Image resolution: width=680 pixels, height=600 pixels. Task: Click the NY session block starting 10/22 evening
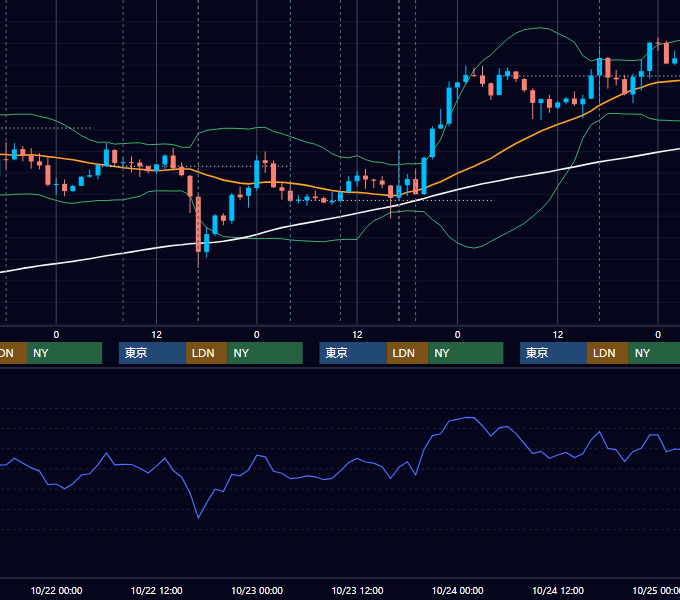(265, 353)
